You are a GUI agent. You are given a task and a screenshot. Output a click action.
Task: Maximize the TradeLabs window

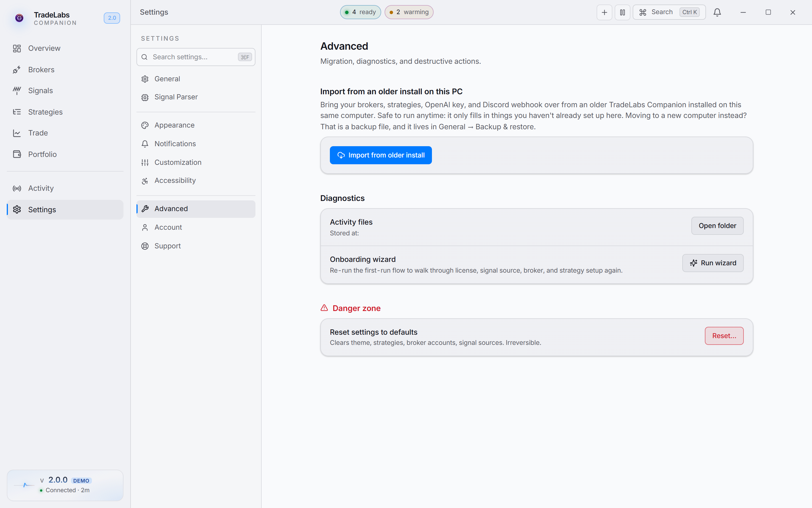tap(768, 12)
